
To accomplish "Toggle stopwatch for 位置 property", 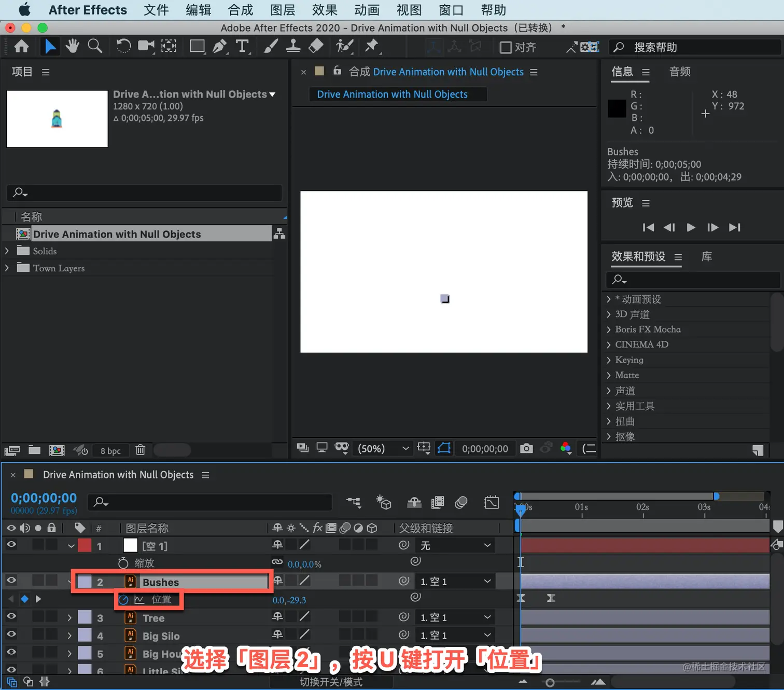I will (x=123, y=600).
